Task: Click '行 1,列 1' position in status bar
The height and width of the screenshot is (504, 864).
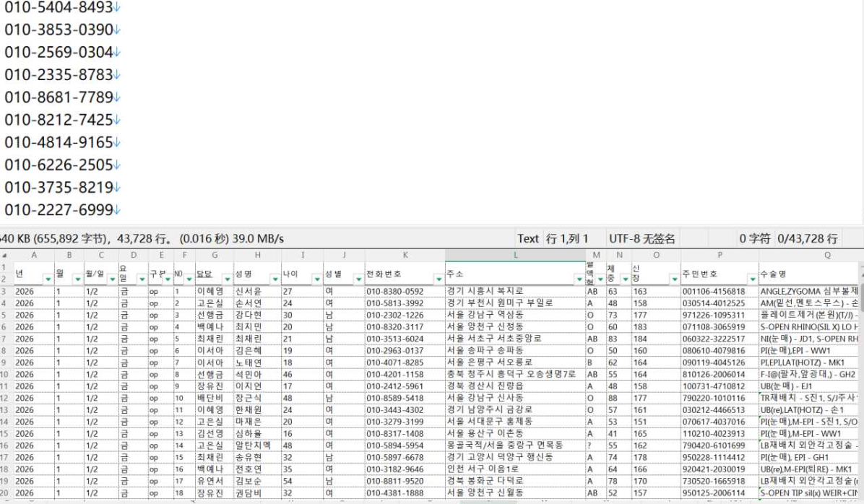Action: click(567, 238)
